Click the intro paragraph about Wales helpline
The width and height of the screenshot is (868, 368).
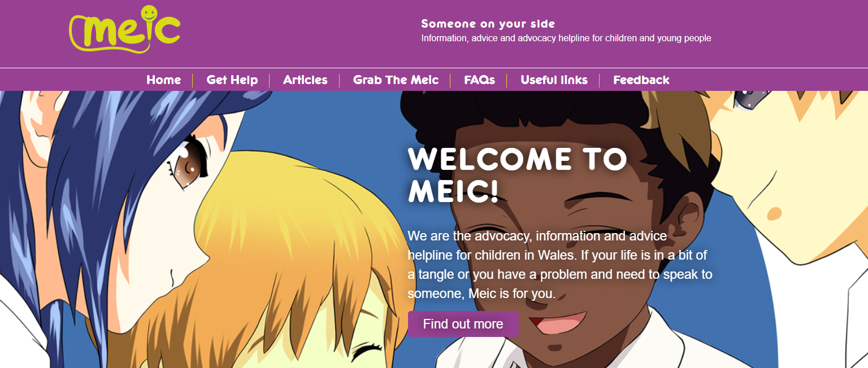pos(560,265)
